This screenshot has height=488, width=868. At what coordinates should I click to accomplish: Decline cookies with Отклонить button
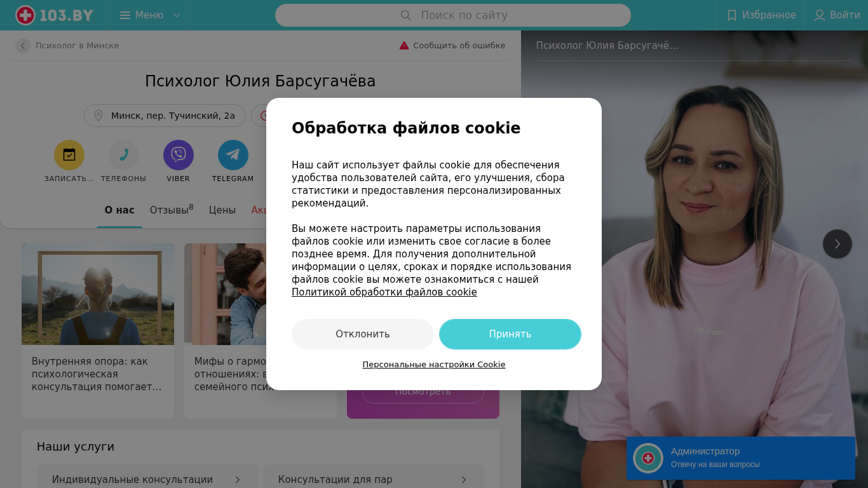click(363, 334)
